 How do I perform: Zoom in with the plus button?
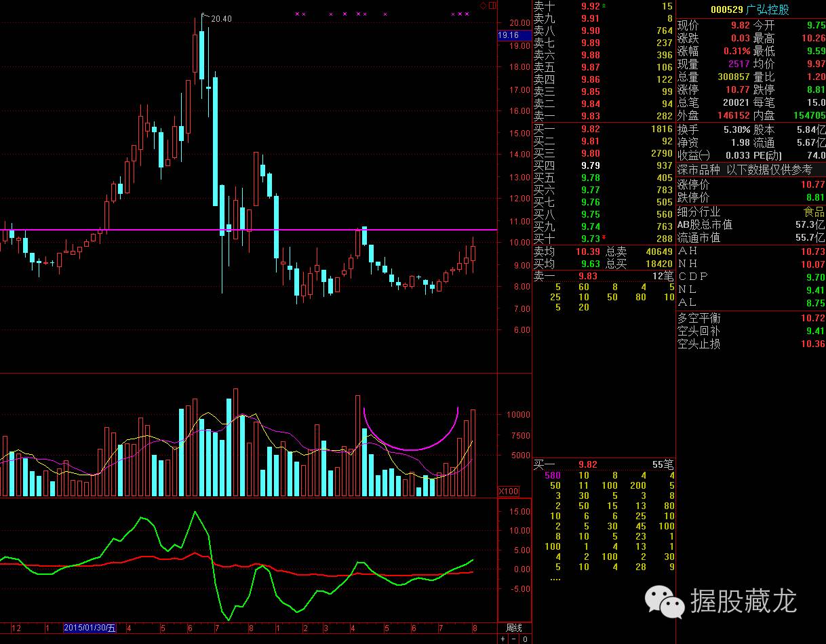503,639
